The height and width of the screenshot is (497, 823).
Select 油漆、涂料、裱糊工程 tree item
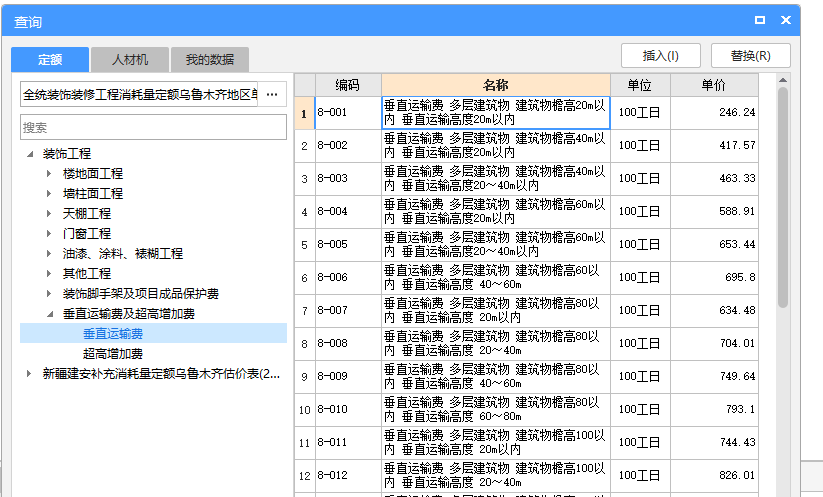[x=123, y=253]
